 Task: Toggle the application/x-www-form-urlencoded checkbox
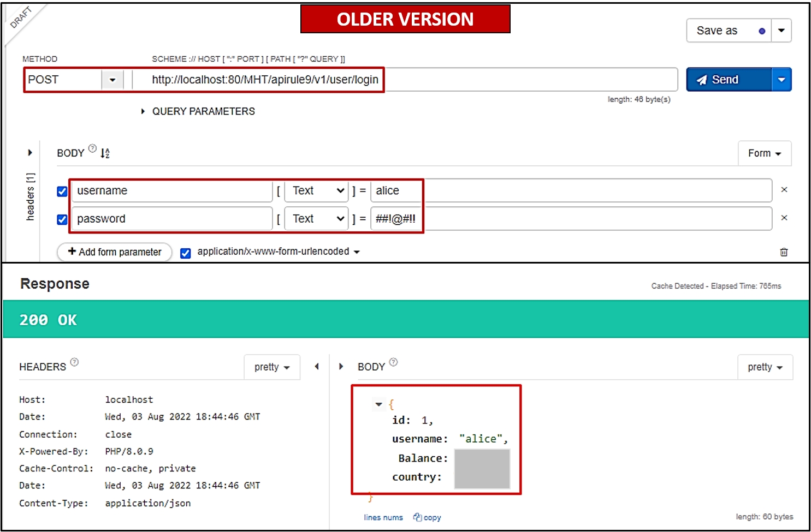click(x=186, y=253)
